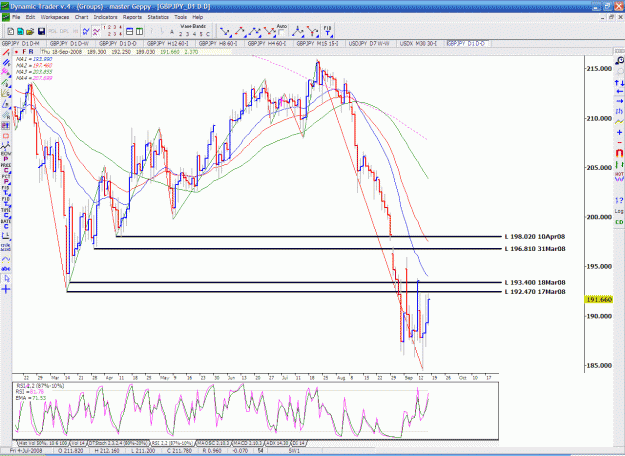
Task: Select Wave Bands level 5
Action: [201, 34]
